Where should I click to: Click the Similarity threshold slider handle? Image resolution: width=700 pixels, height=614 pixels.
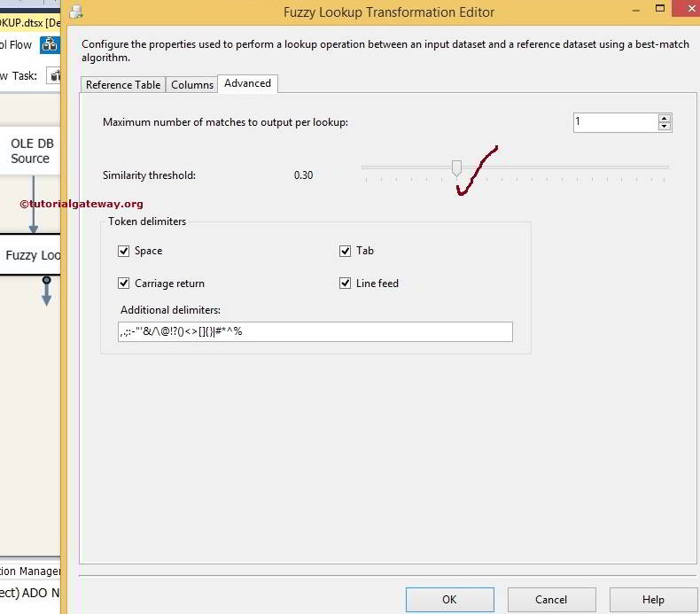point(456,168)
